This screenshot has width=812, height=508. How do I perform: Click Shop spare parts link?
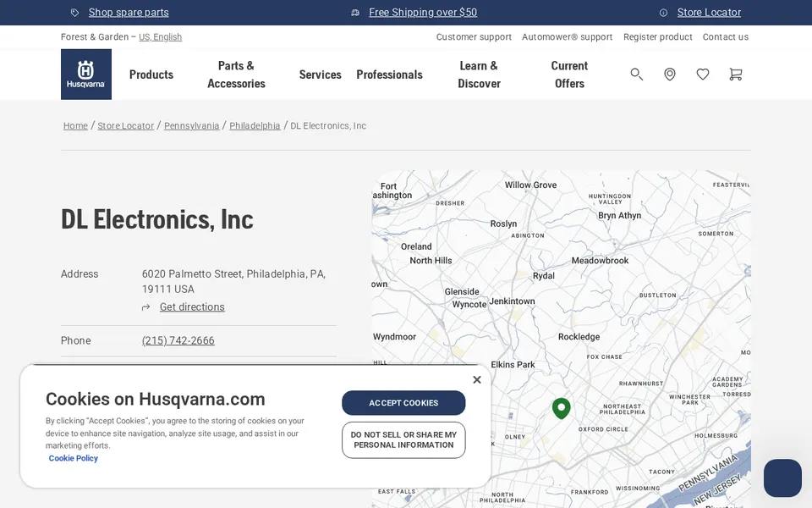[129, 13]
